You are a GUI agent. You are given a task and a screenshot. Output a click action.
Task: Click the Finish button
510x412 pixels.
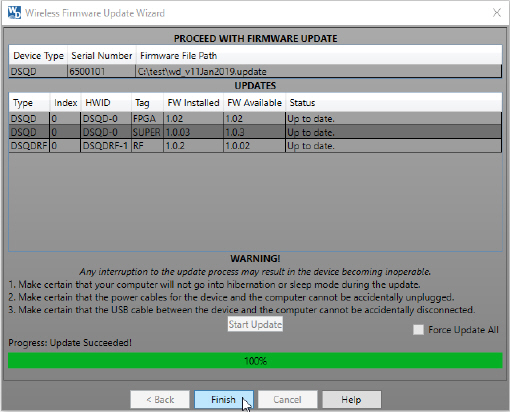click(x=224, y=399)
